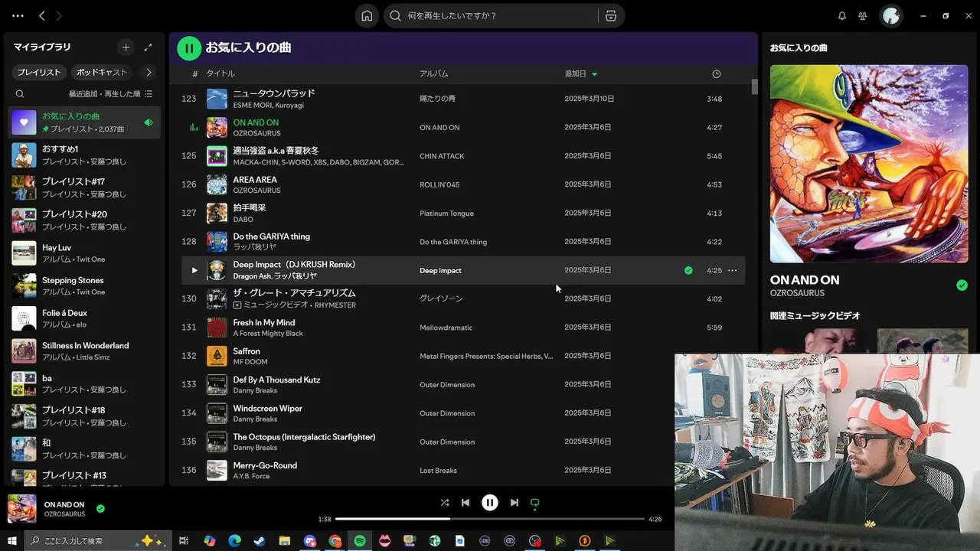Open the Hay Luv album

tap(84, 253)
